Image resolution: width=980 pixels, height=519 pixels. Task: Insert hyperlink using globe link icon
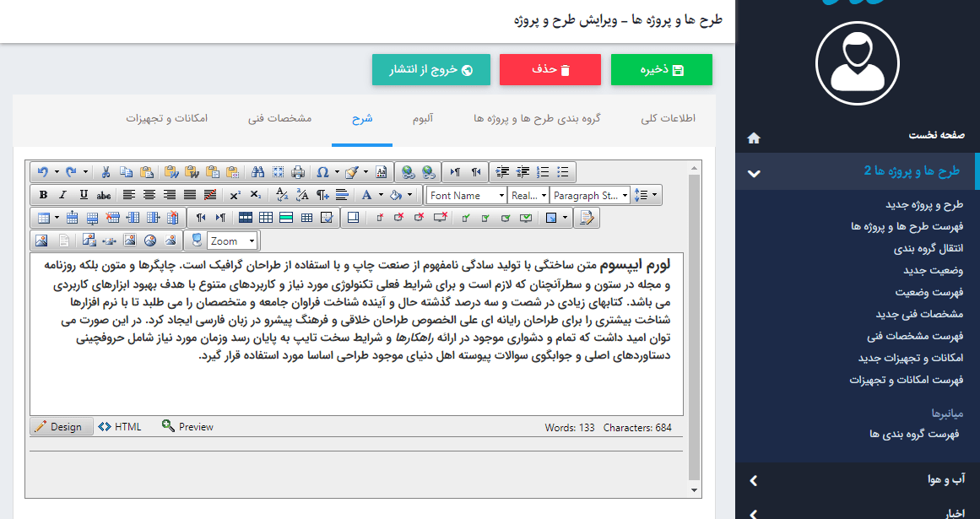409,172
